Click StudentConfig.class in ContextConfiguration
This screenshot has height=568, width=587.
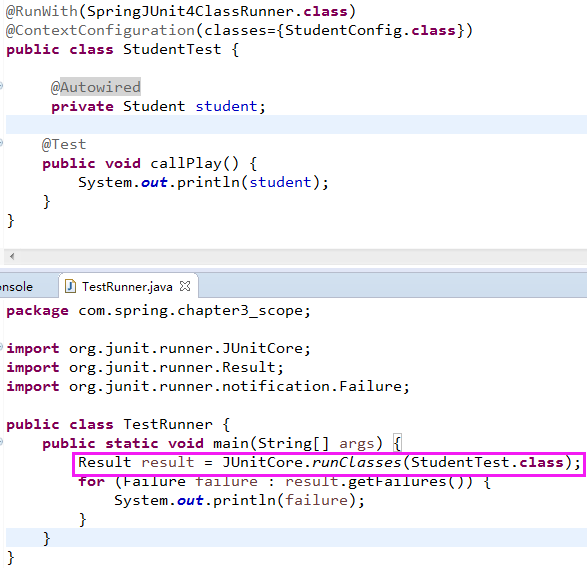[x=370, y=30]
